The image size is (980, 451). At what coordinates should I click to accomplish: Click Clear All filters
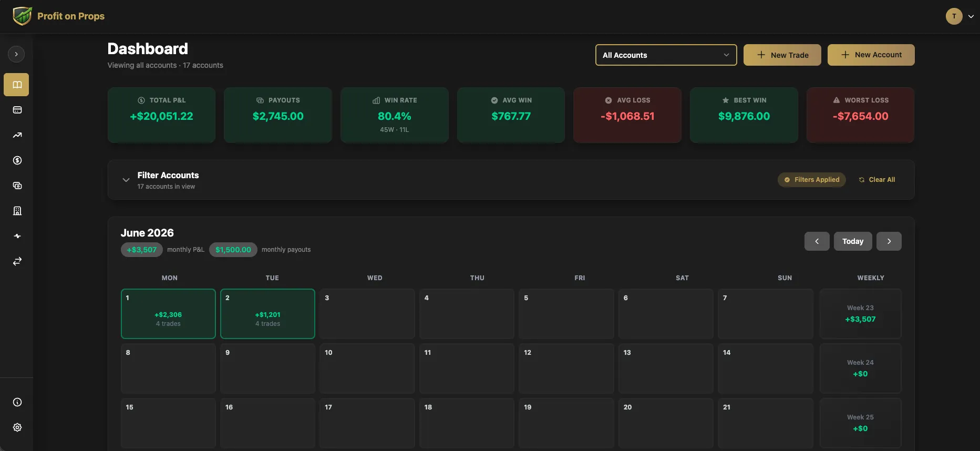pyautogui.click(x=877, y=180)
